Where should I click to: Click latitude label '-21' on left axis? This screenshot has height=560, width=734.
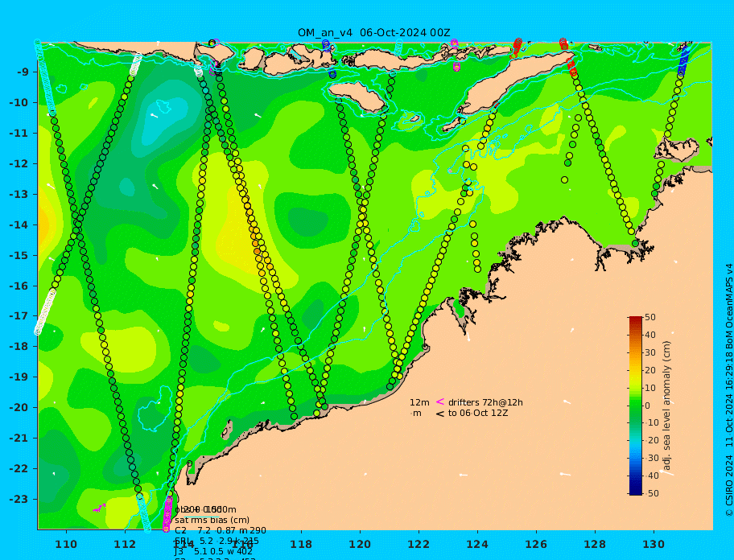19,439
